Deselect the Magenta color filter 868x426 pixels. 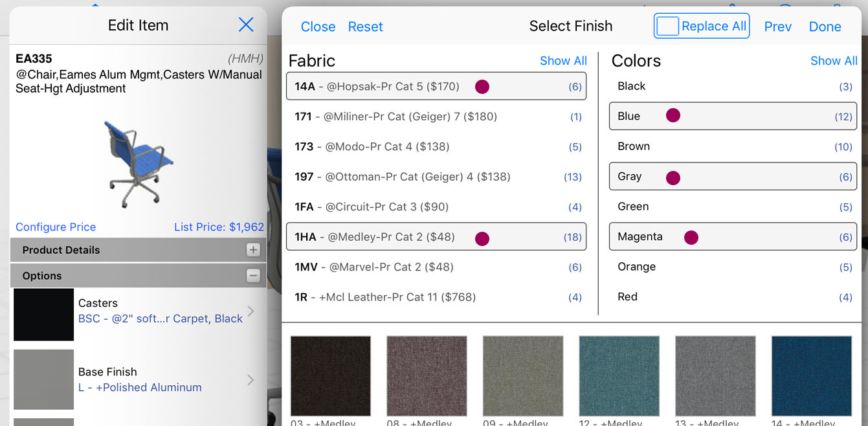(x=733, y=237)
